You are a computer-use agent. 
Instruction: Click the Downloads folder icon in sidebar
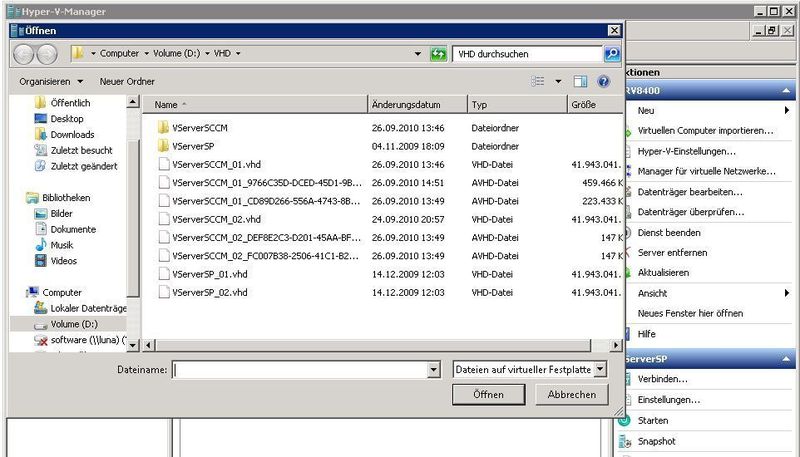tap(41, 134)
